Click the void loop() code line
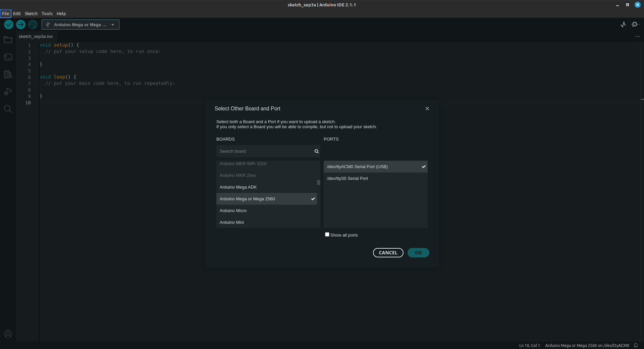 click(58, 77)
